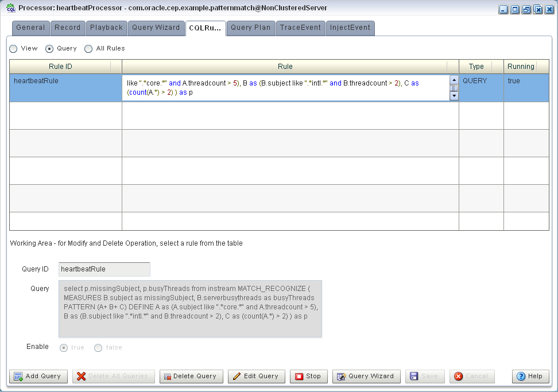
Task: Switch to the InjectEvent tab
Action: coord(350,28)
